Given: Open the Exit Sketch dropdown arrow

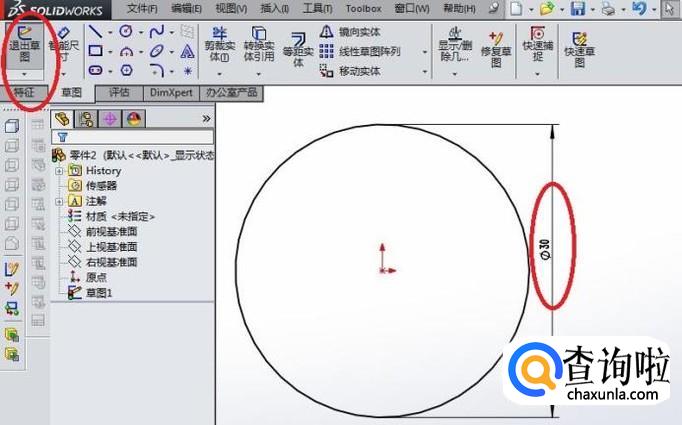Looking at the screenshot, I should tap(24, 75).
